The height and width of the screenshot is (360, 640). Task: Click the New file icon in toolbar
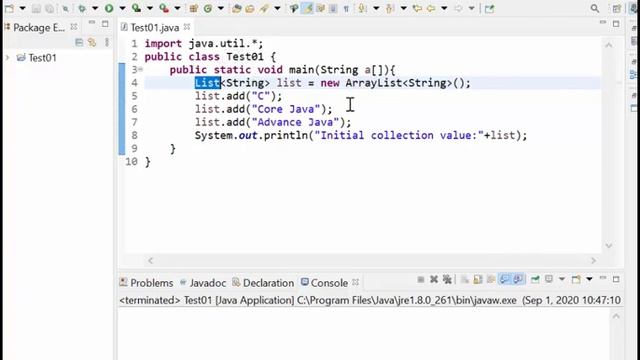tap(9, 8)
